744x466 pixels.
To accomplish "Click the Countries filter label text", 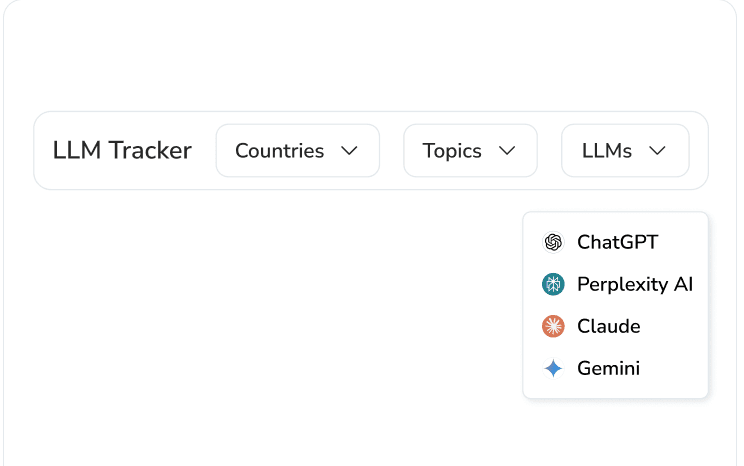I will (279, 151).
